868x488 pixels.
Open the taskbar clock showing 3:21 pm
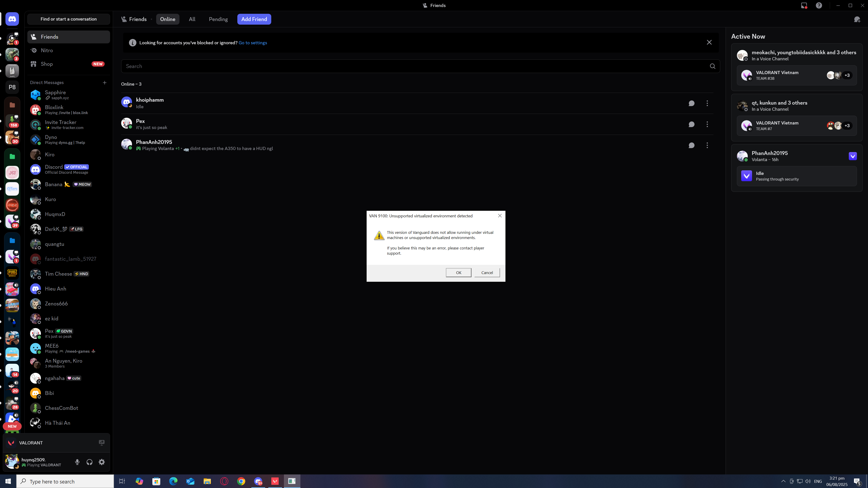click(x=837, y=481)
